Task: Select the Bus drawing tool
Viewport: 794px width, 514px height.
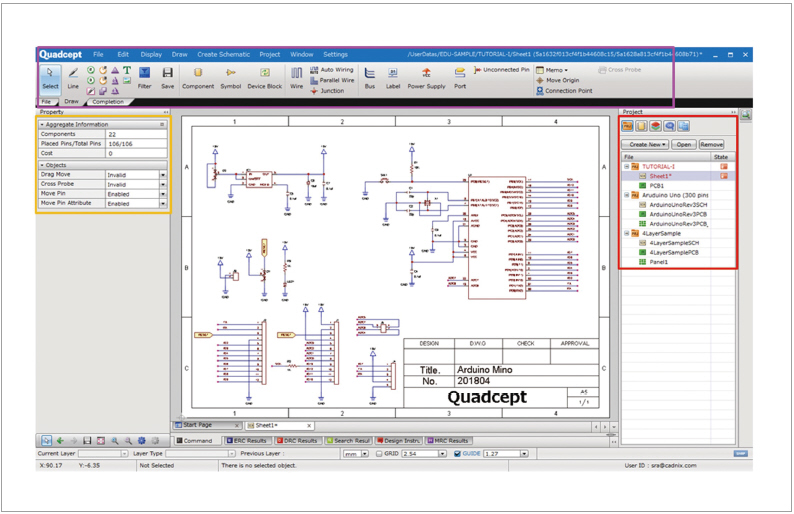Action: pos(369,77)
